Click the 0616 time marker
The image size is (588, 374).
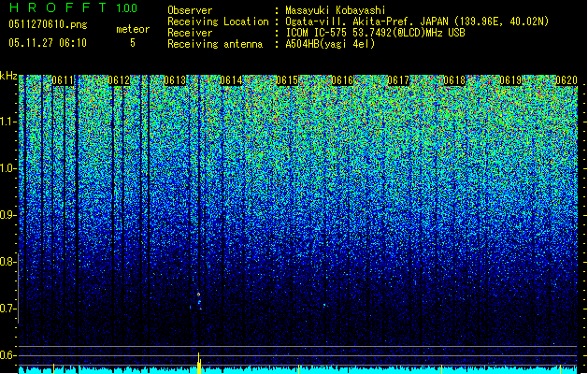342,80
